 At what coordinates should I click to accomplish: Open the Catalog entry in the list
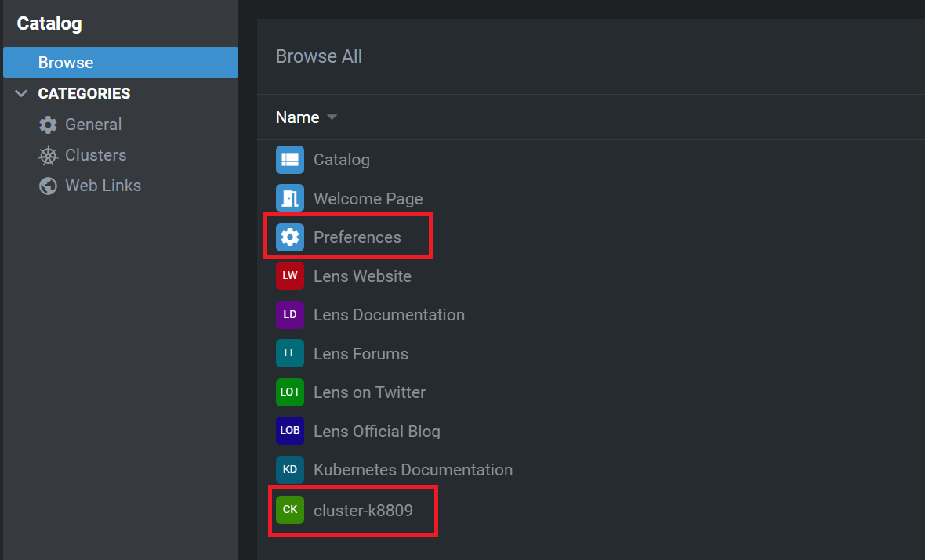pos(342,160)
